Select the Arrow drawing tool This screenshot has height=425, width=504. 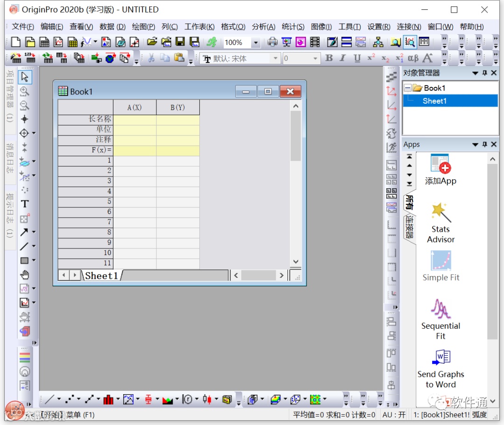click(24, 232)
